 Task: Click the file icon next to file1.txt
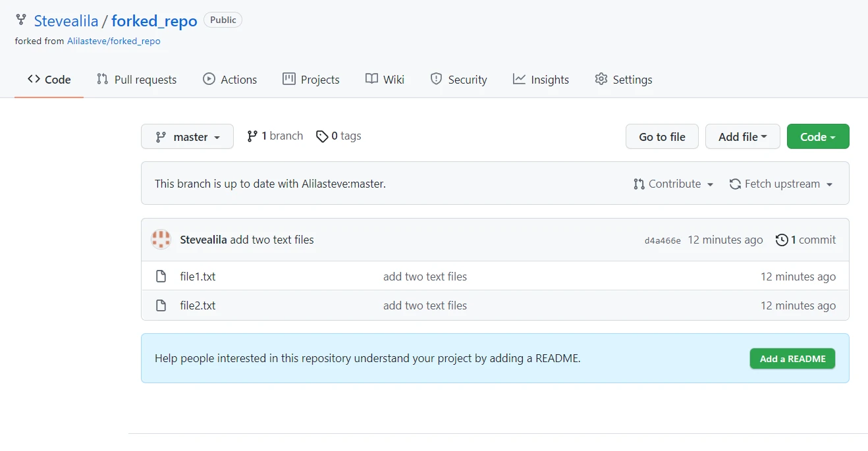pos(161,277)
